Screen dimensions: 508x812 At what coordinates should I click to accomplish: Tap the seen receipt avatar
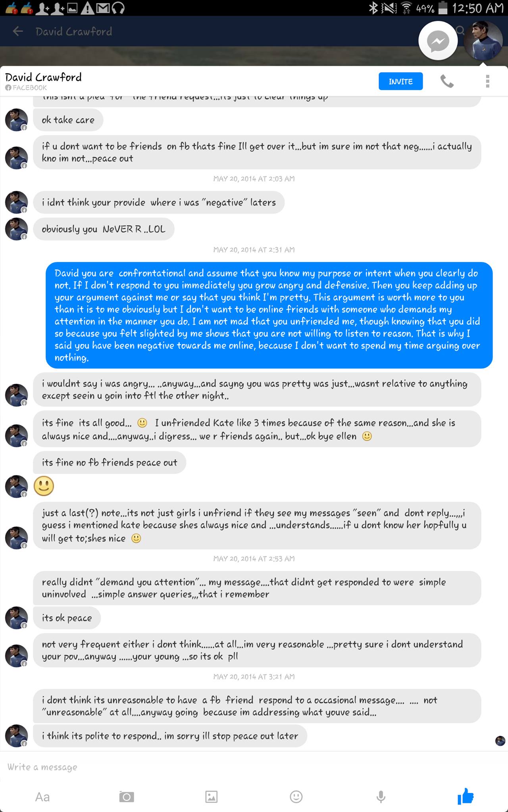[x=500, y=741]
